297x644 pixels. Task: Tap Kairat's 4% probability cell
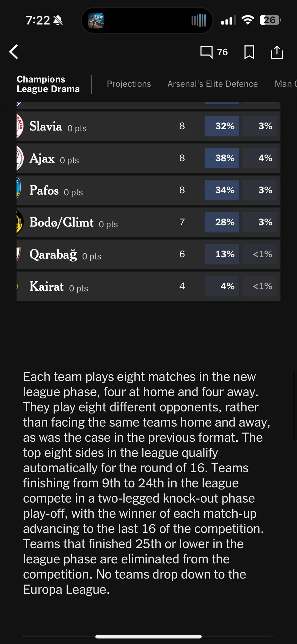[x=222, y=286]
